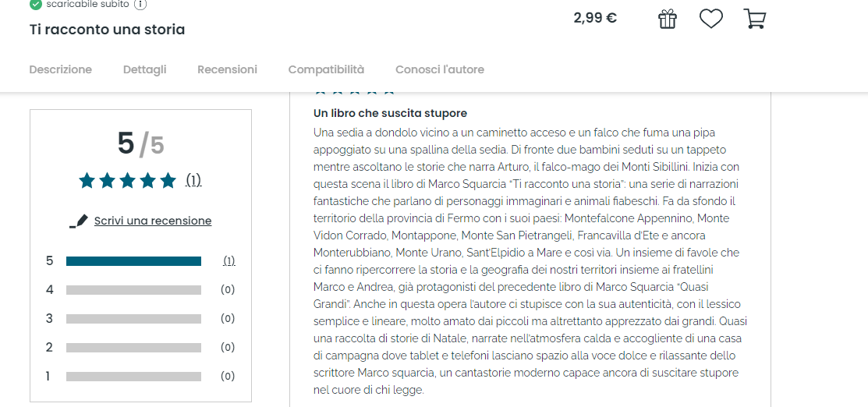Image resolution: width=868 pixels, height=407 pixels.
Task: Click the (1) count on 5-star row
Action: (229, 261)
